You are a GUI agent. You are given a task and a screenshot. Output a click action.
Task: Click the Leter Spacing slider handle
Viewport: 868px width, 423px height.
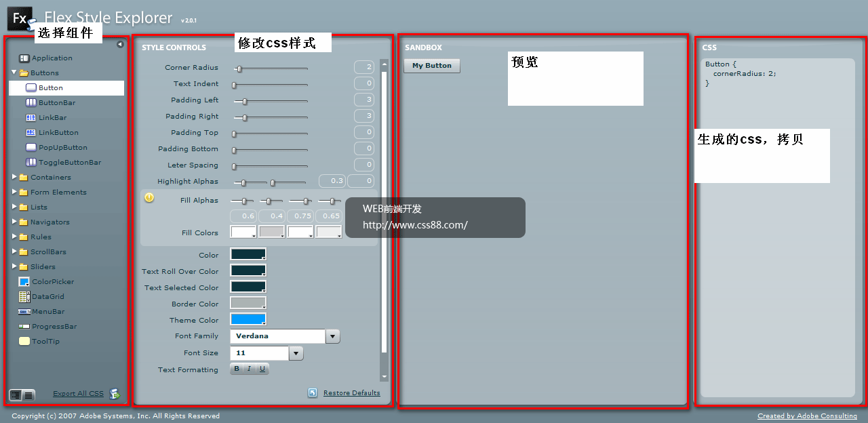(234, 167)
